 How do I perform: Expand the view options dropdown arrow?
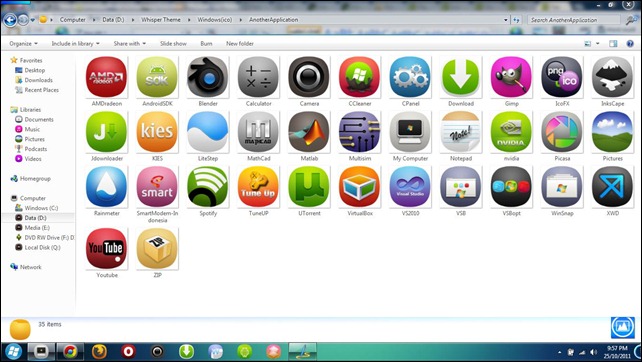pos(598,43)
